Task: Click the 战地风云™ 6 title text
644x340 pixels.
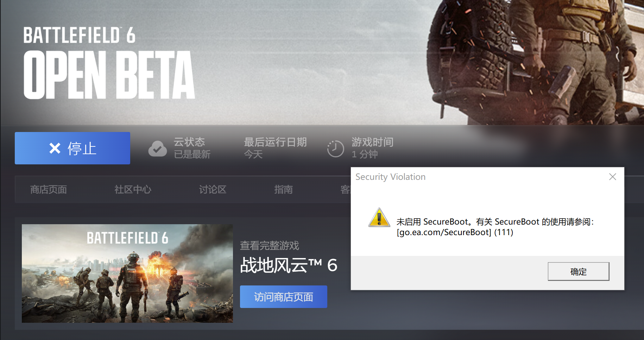Action: click(x=289, y=265)
